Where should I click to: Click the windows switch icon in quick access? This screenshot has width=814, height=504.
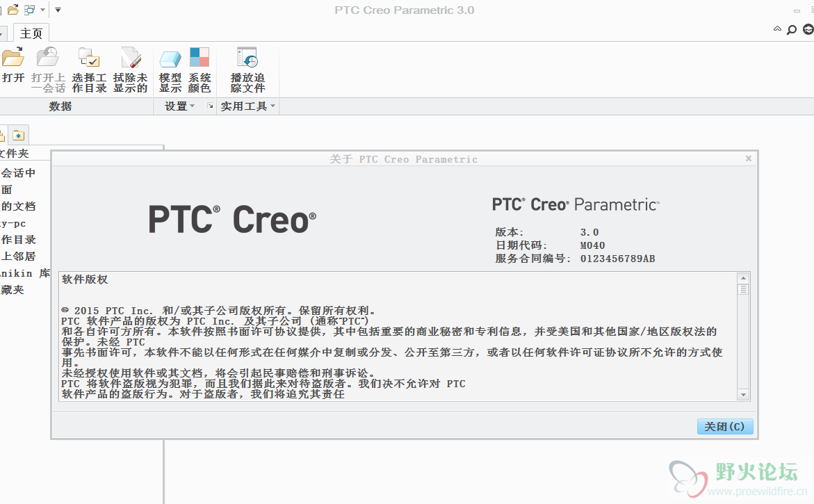click(x=30, y=9)
